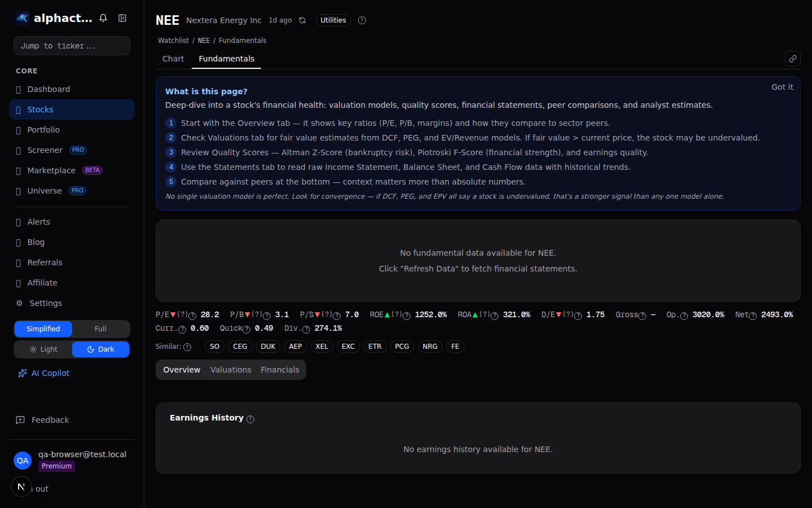Dismiss the info panel with Got it
Image resolution: width=812 pixels, height=508 pixels.
coord(782,87)
